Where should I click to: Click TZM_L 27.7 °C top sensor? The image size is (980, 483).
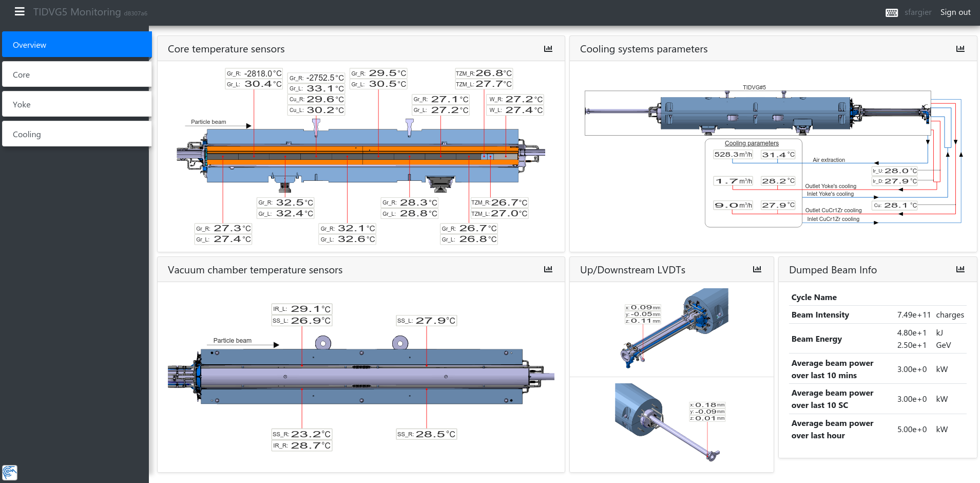(484, 84)
